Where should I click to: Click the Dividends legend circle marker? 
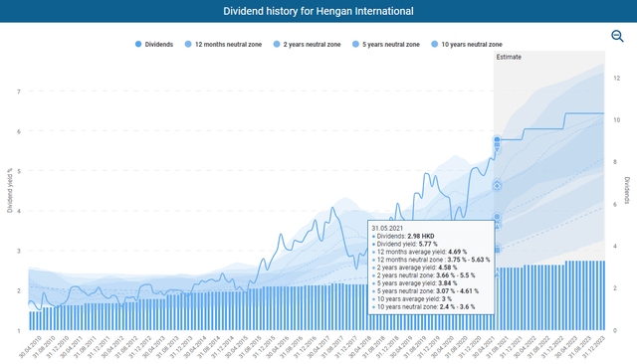point(138,44)
